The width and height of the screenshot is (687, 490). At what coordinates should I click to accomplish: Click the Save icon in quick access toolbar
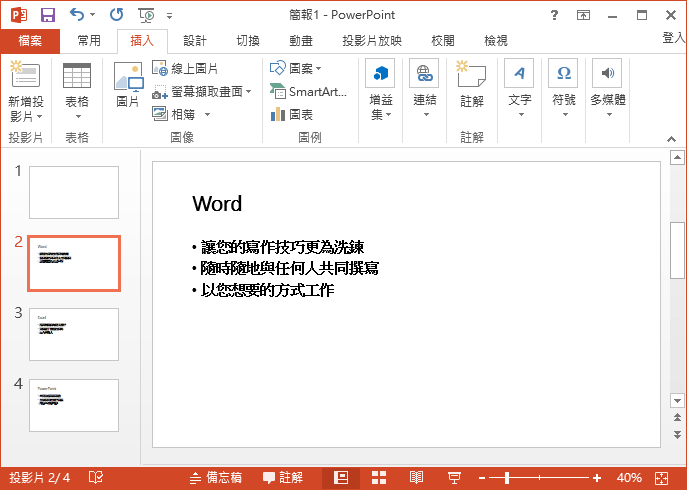pyautogui.click(x=48, y=15)
